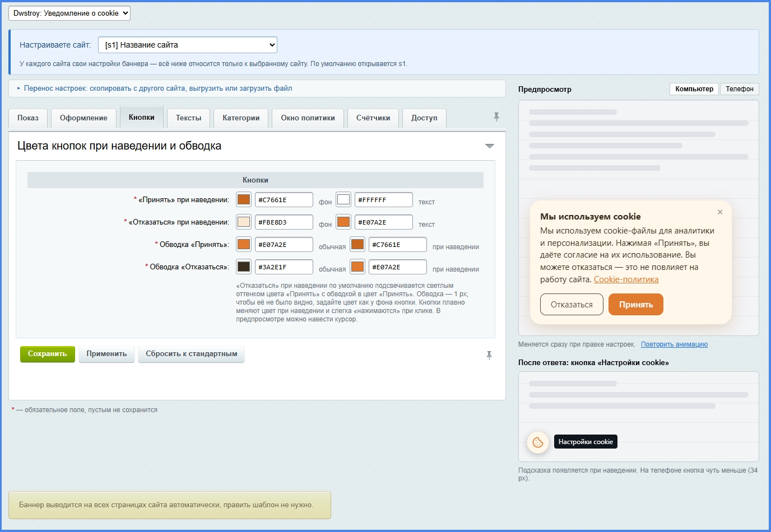Edit the «Принять» hover background #C7661E field
This screenshot has height=532, width=771.
pyautogui.click(x=284, y=200)
